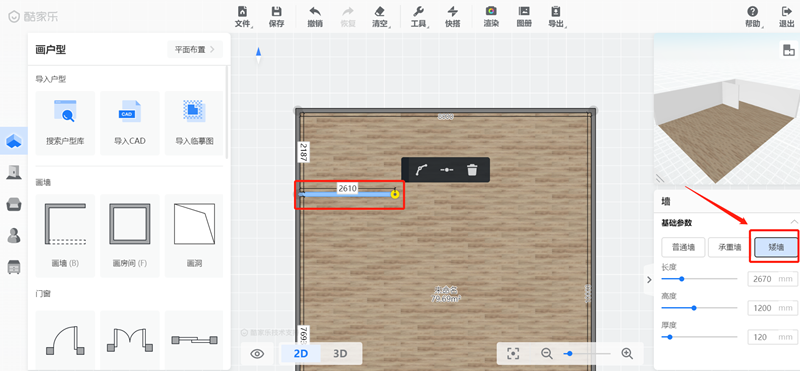Image resolution: width=800 pixels, height=371 pixels.
Task: Open the 渲染 render tool
Action: 491,17
